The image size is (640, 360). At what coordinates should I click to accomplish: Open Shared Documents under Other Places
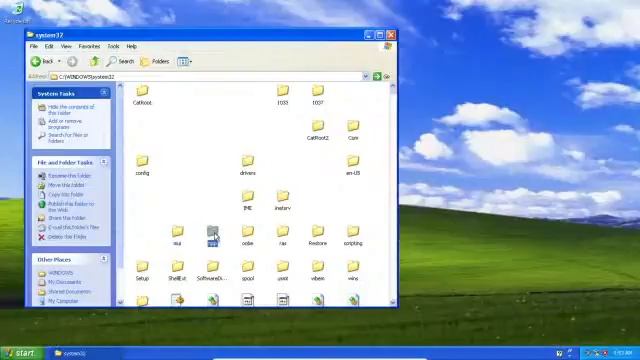coord(69,291)
